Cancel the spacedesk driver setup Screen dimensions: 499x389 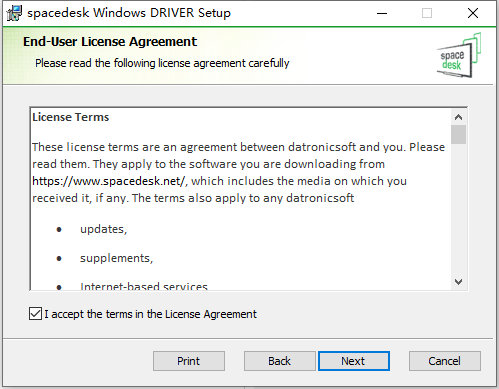[x=445, y=361]
